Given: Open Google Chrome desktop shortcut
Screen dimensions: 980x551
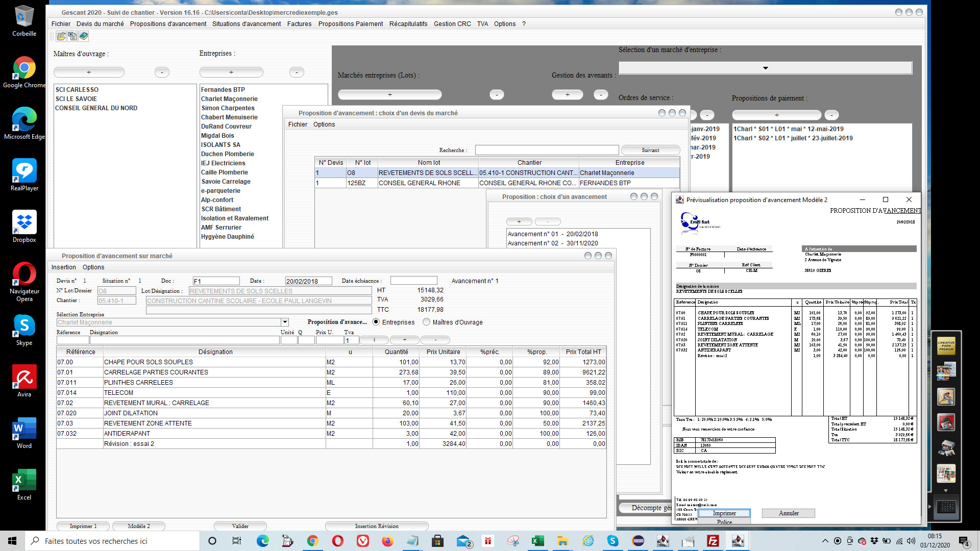Looking at the screenshot, I should coord(24,72).
